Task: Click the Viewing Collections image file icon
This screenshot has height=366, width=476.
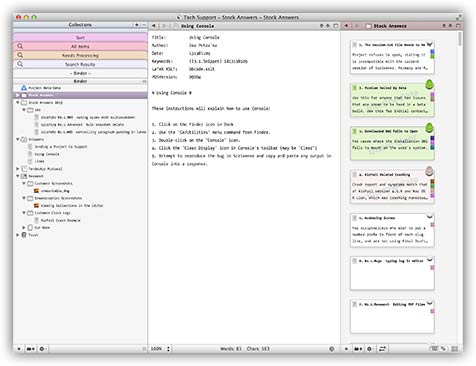Action: [37, 205]
